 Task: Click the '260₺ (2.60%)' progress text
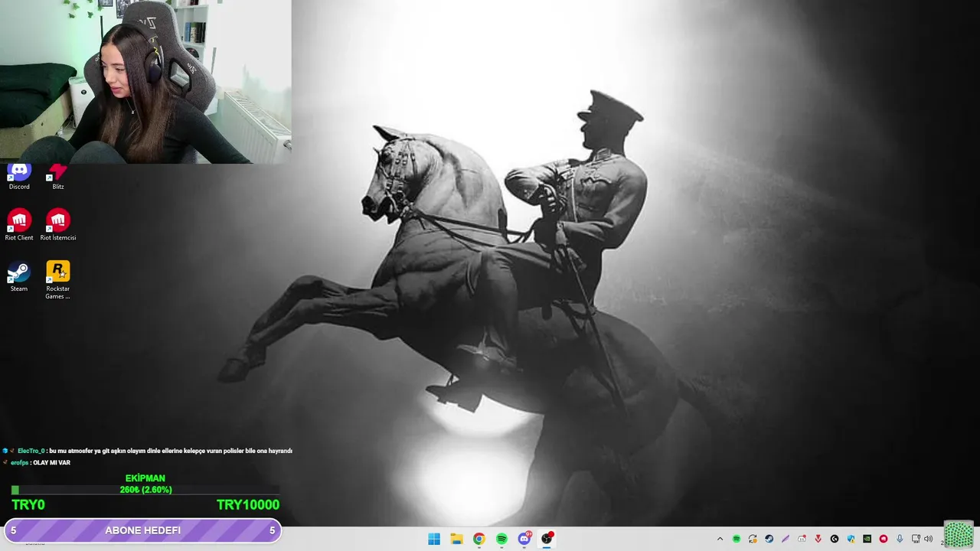[x=145, y=490]
